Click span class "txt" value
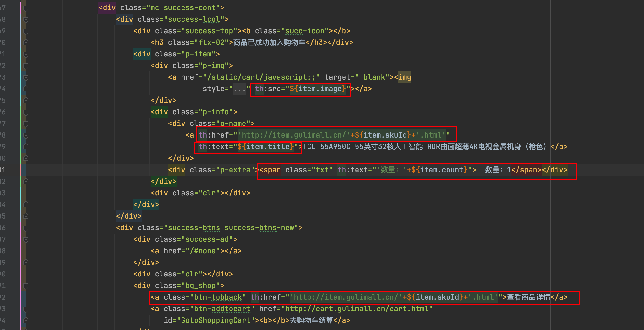Viewport: 644px width, 330px height. click(x=322, y=170)
